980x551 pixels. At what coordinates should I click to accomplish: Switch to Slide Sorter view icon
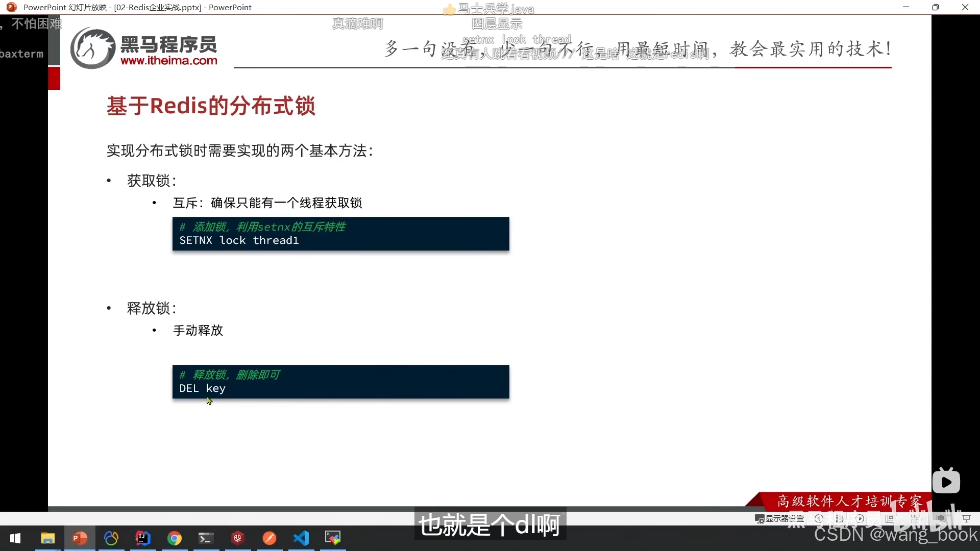915,518
